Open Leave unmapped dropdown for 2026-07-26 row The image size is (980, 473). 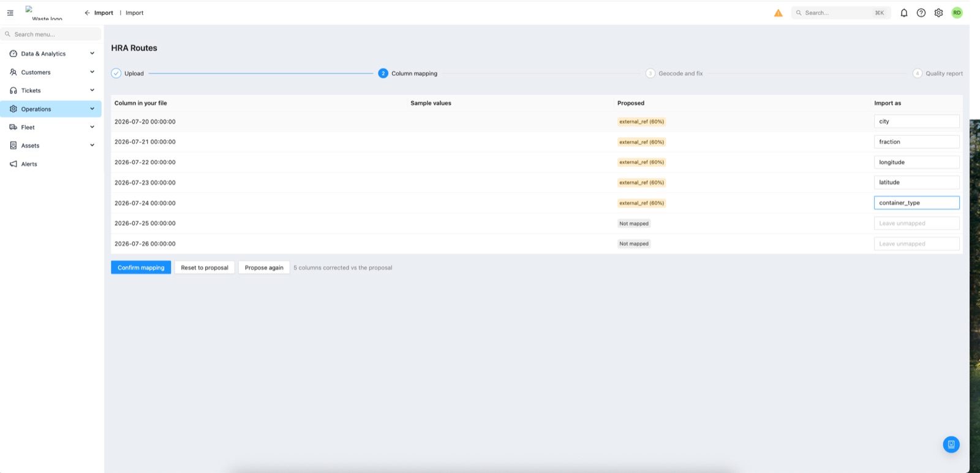coord(916,244)
